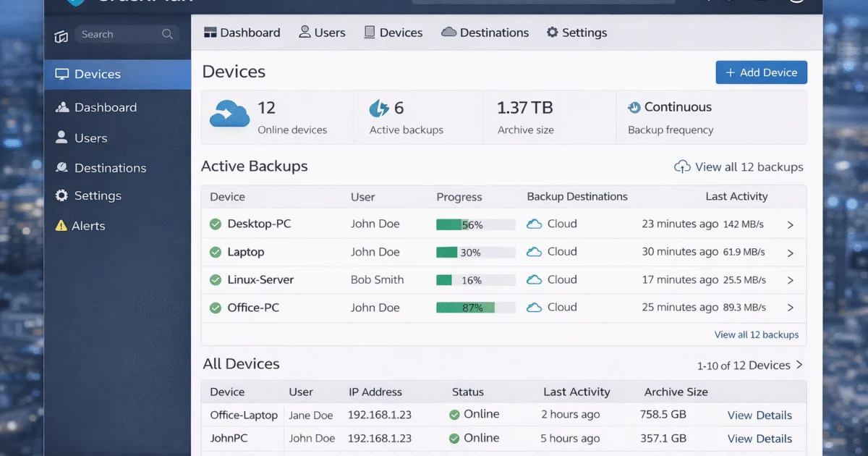Image resolution: width=868 pixels, height=456 pixels.
Task: Click user Bob Smith in Active Backups
Action: [x=377, y=279]
